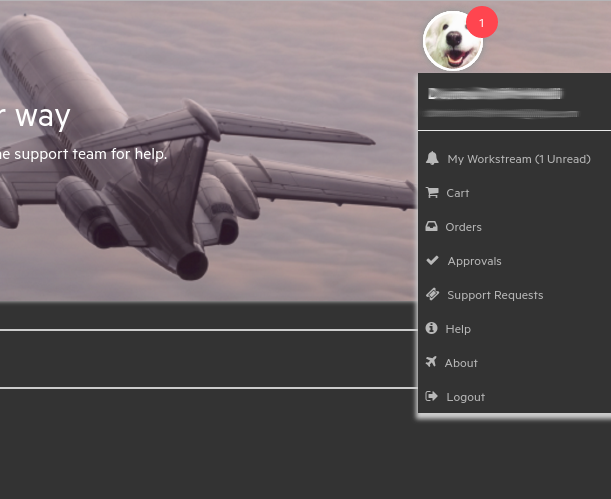Viewport: 611px width, 499px height.
Task: Click the inbox tray icon beside Orders
Action: click(432, 227)
